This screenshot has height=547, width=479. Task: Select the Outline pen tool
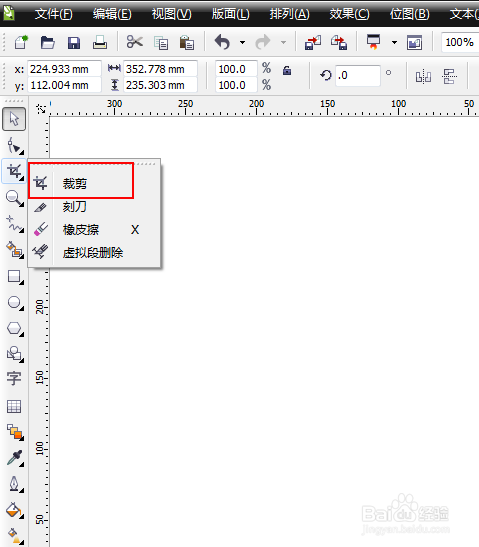click(x=15, y=484)
